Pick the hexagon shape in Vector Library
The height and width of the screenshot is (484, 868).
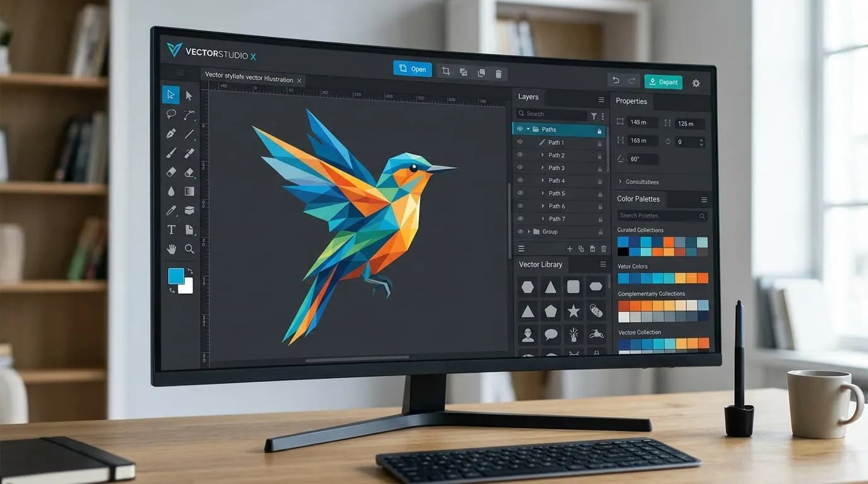528,287
